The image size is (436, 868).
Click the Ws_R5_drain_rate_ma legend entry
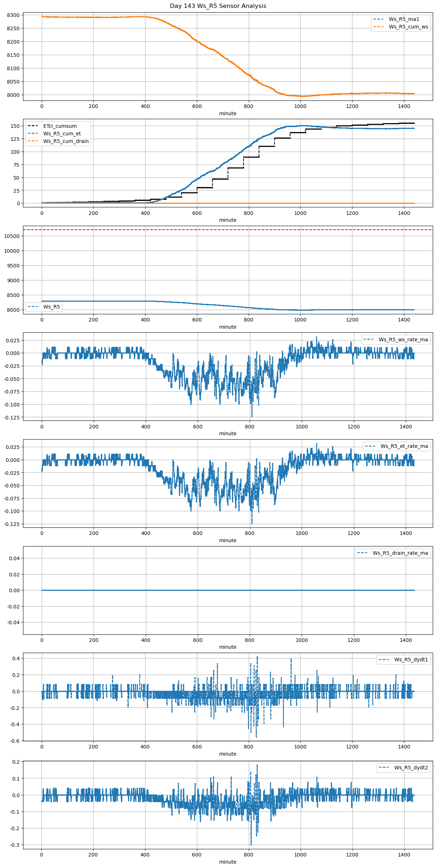400,553
